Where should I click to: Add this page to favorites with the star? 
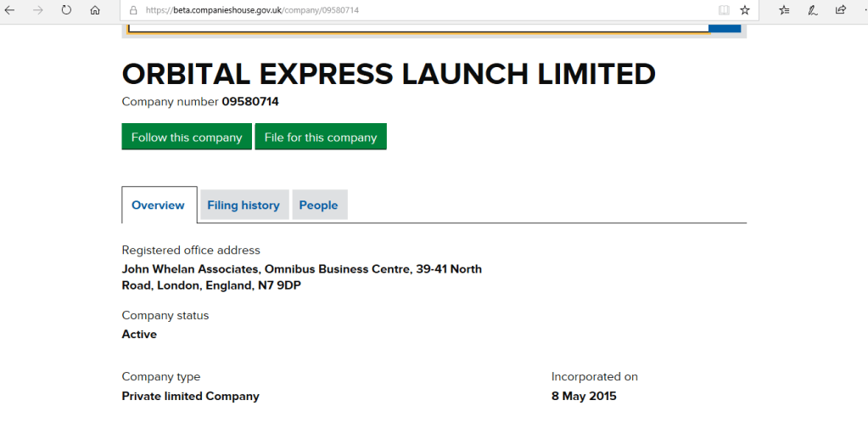[745, 10]
